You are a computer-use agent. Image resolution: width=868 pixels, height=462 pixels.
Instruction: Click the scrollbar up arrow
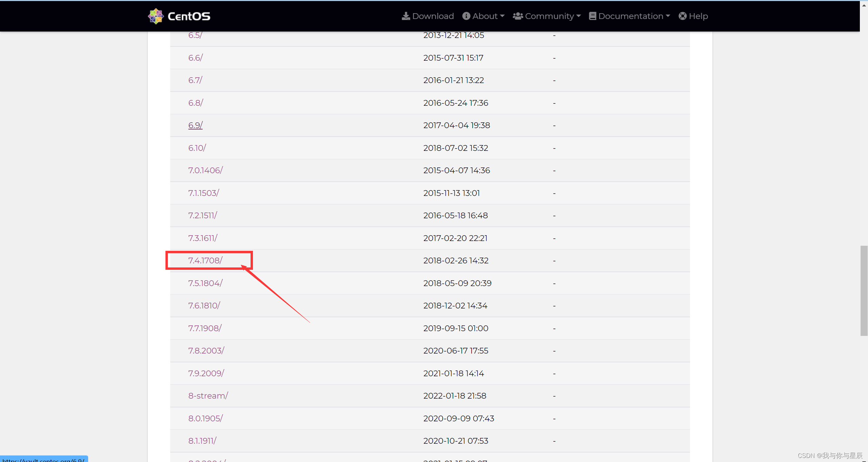tap(864, 5)
